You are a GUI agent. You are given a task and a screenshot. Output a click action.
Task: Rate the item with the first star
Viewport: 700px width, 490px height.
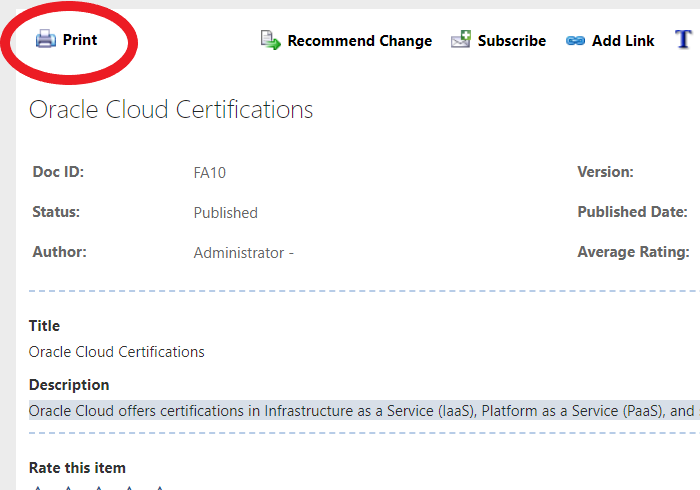(39, 487)
